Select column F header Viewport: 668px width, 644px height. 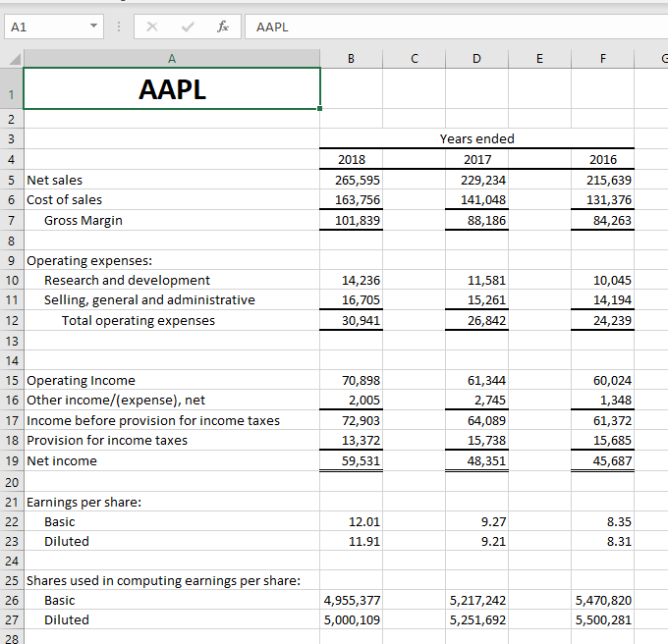(602, 58)
